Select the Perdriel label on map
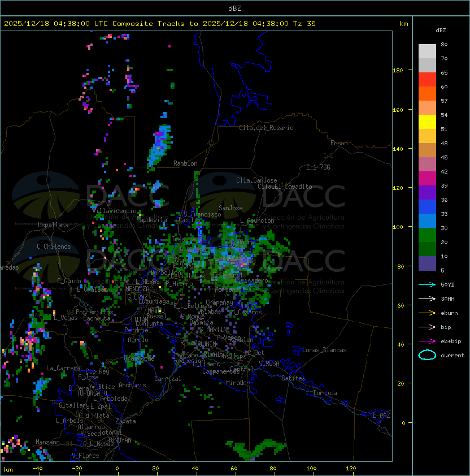 click(138, 330)
